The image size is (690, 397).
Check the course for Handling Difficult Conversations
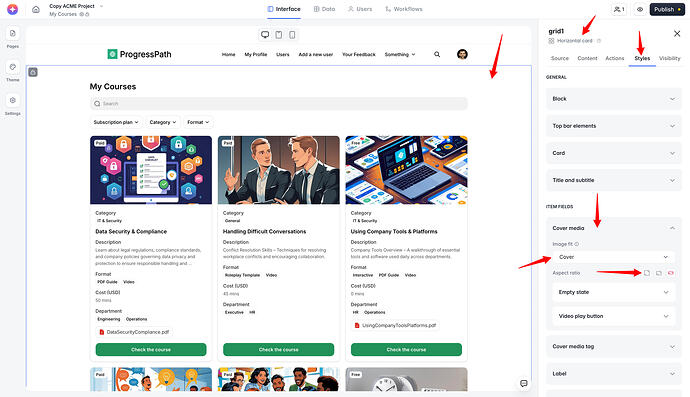279,349
